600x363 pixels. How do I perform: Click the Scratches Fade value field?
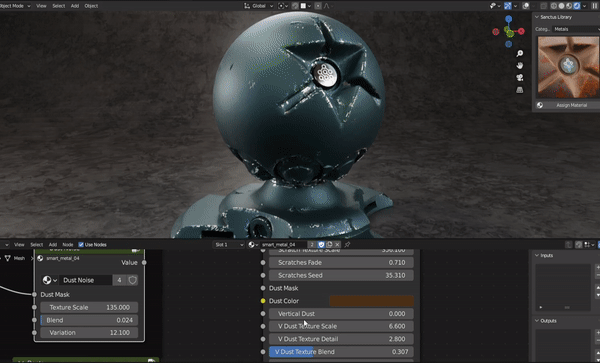(341, 262)
